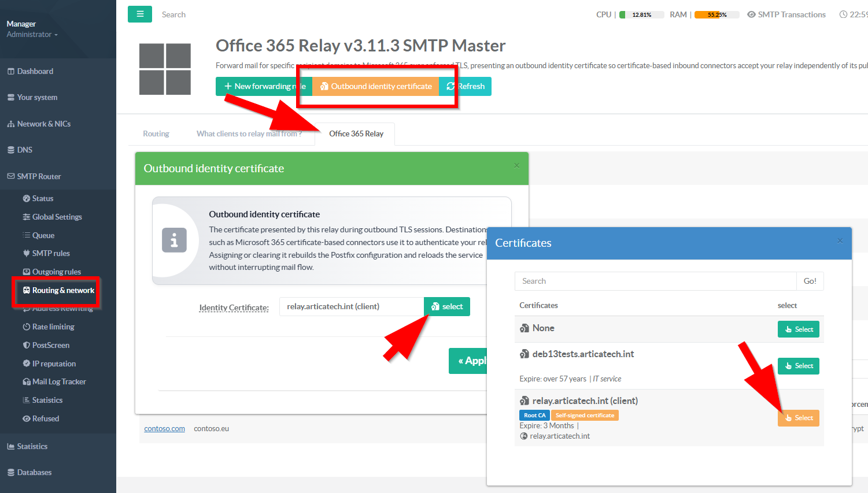Image resolution: width=868 pixels, height=493 pixels.
Task: Switch to the Routing tab
Action: point(156,134)
